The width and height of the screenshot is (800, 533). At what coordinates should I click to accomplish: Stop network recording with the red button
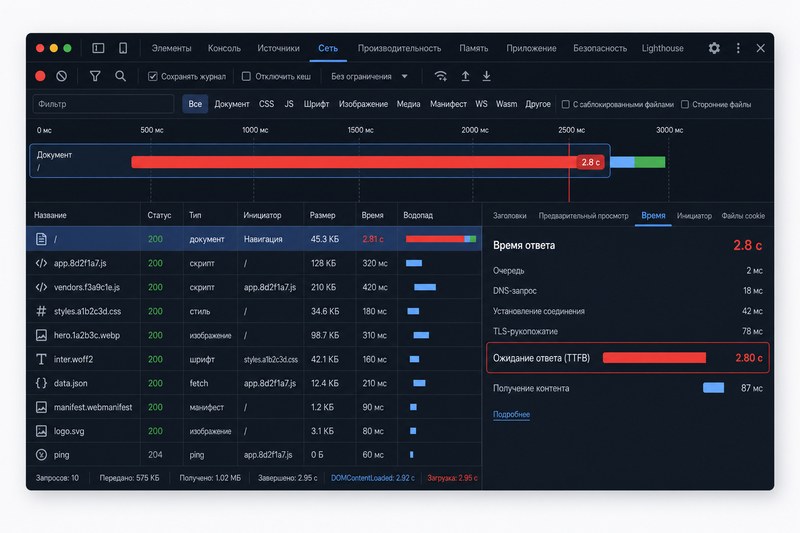40,76
